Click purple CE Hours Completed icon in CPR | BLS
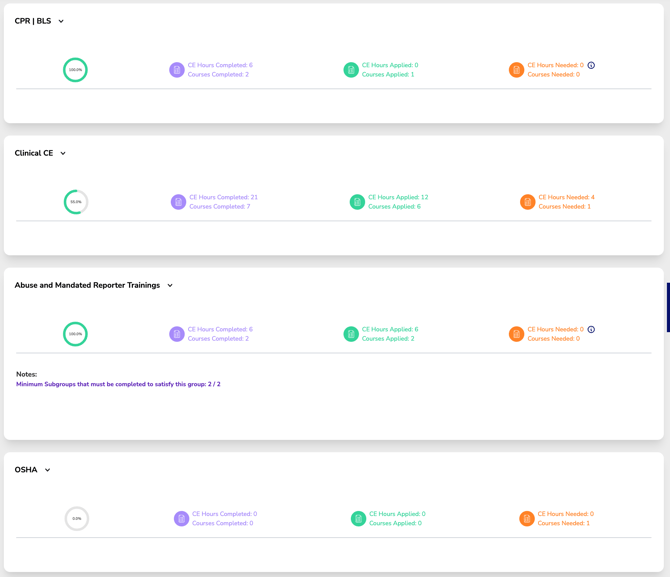Screen dimensions: 670x577 point(176,70)
